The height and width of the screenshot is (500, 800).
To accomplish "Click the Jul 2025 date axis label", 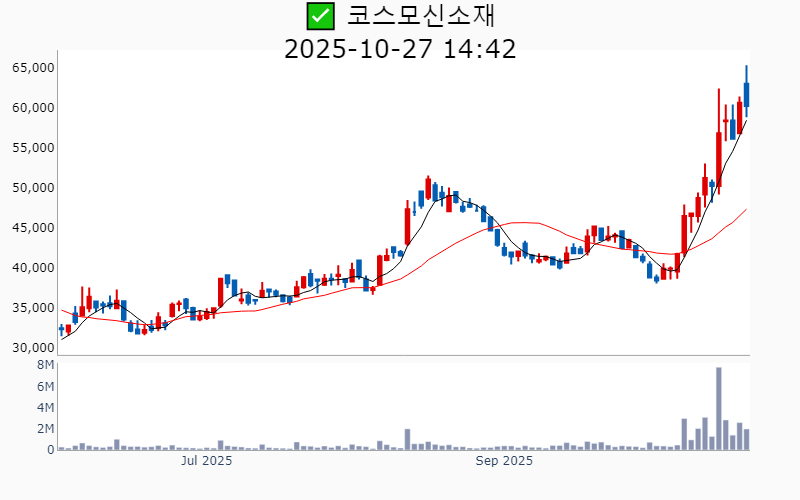I will [206, 461].
